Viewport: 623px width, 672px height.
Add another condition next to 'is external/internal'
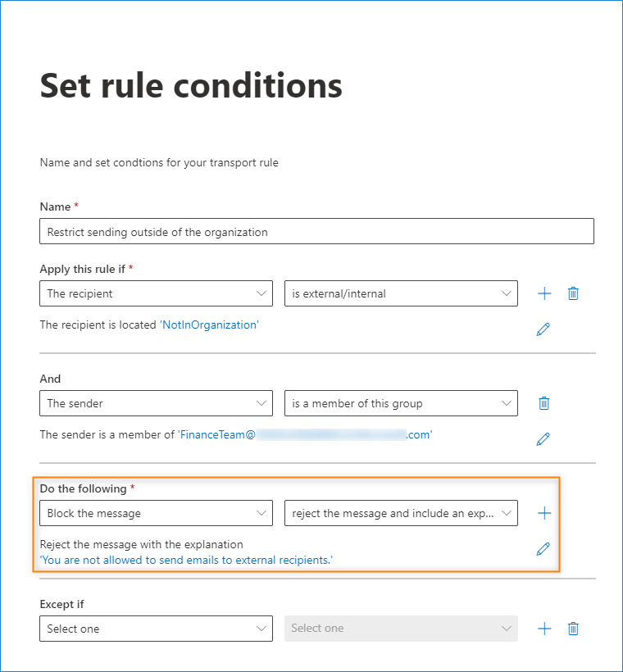click(x=544, y=293)
